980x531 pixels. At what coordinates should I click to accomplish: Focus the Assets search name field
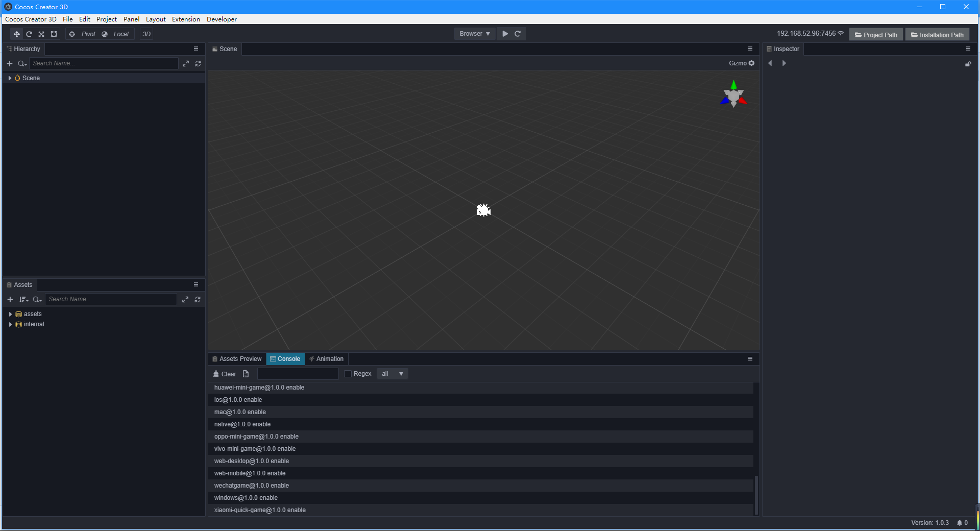[111, 299]
